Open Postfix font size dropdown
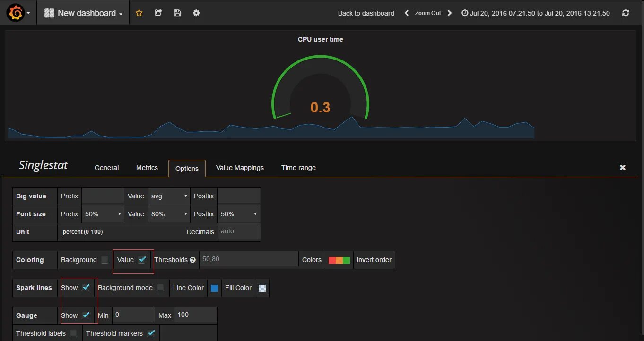The width and height of the screenshot is (644, 341). [239, 214]
